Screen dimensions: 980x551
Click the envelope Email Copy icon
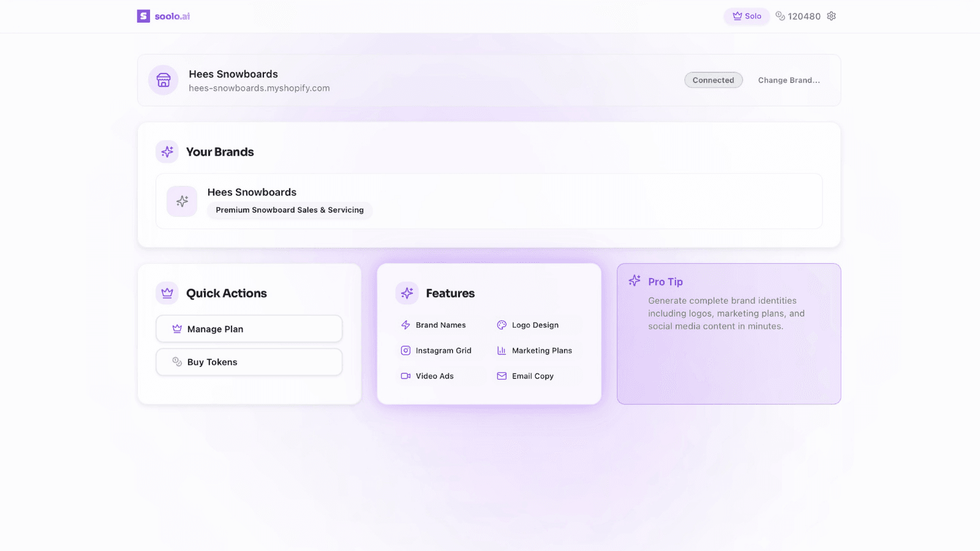coord(502,376)
